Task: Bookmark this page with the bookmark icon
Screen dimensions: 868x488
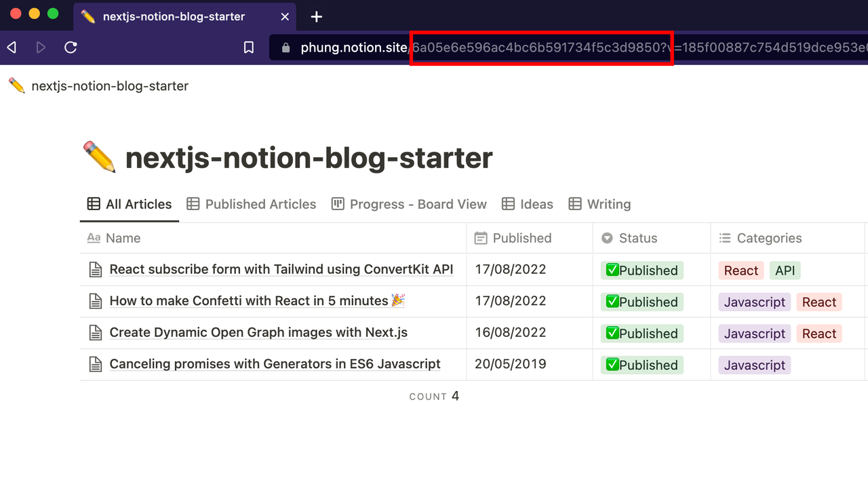Action: [x=249, y=47]
